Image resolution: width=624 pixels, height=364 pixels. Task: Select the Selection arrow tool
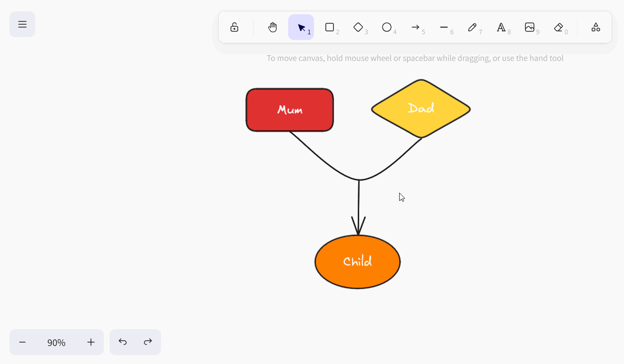(301, 27)
